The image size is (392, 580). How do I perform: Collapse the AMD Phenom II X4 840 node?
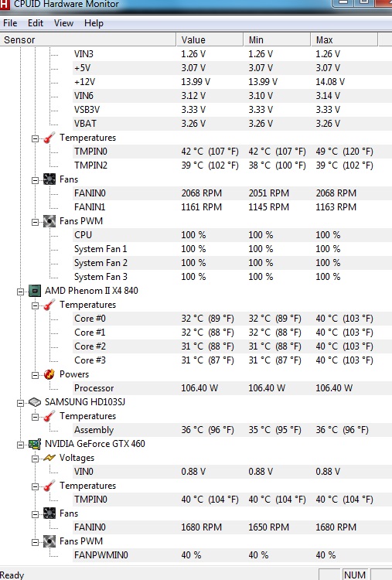[x=20, y=292]
